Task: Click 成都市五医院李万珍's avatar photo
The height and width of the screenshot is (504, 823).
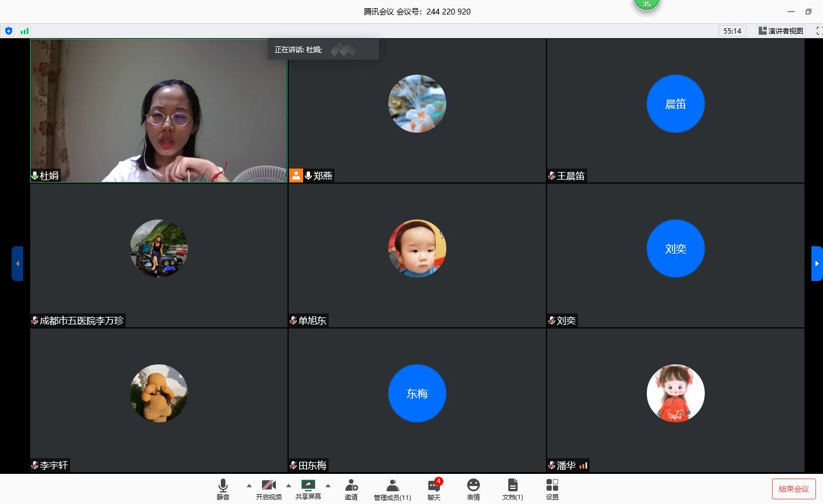Action: pyautogui.click(x=159, y=249)
